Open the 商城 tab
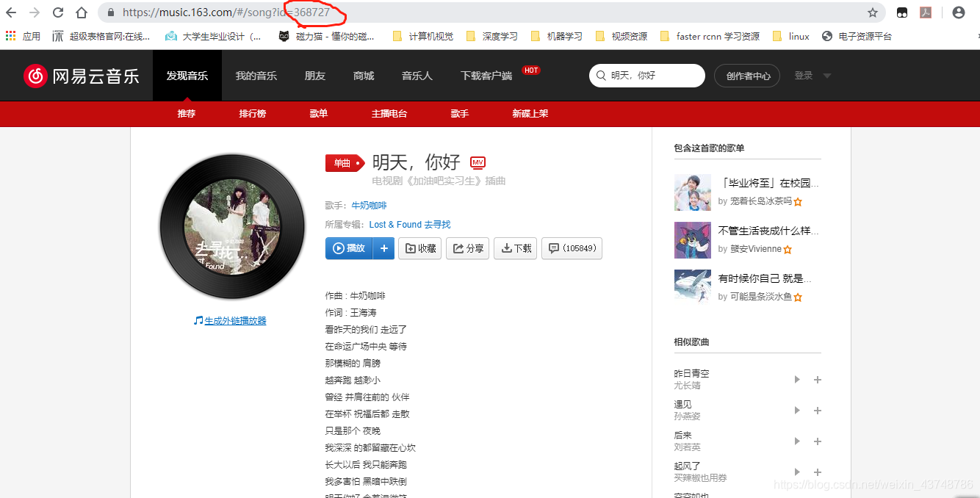This screenshot has height=498, width=980. [x=364, y=76]
